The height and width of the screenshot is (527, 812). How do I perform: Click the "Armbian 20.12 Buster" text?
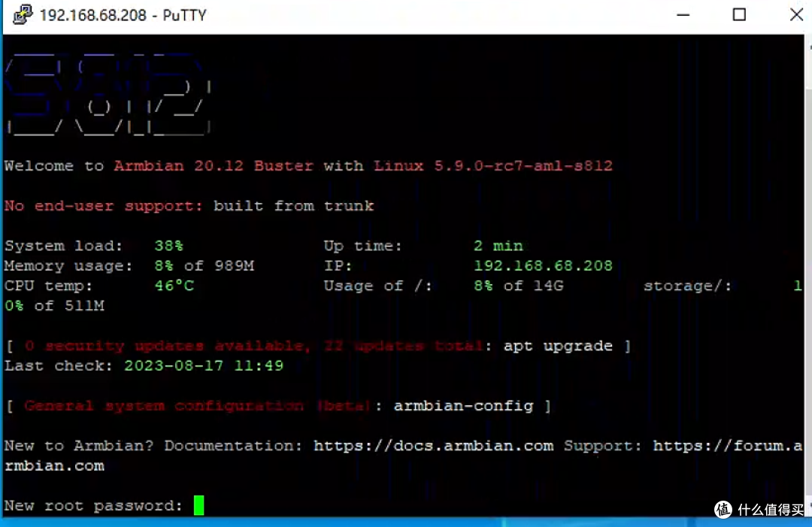tap(214, 165)
